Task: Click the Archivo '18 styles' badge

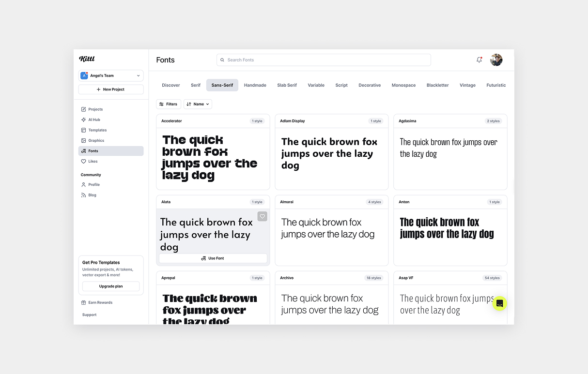Action: coord(374,278)
